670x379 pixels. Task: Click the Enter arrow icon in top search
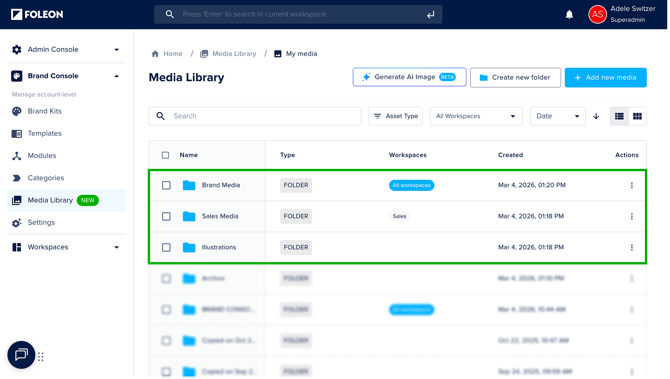pyautogui.click(x=430, y=15)
